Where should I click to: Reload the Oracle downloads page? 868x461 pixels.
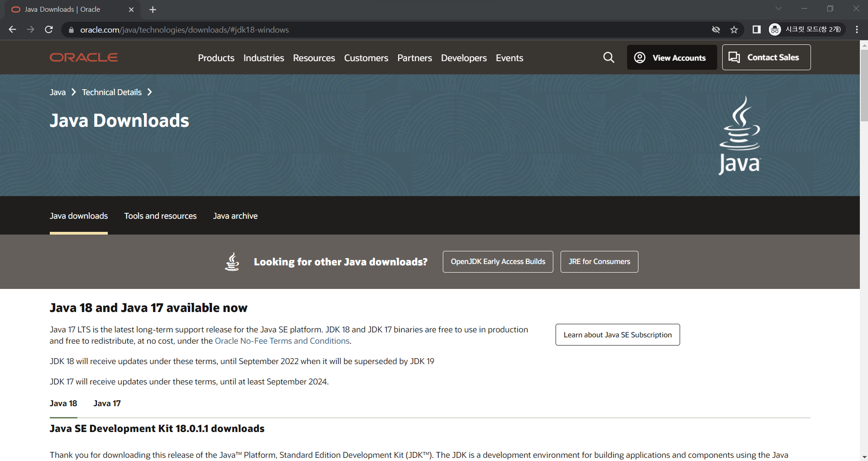coord(49,29)
